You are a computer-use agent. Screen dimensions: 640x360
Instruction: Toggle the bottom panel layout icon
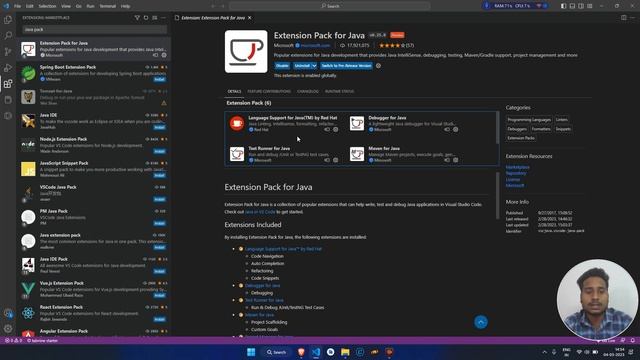tap(572, 6)
